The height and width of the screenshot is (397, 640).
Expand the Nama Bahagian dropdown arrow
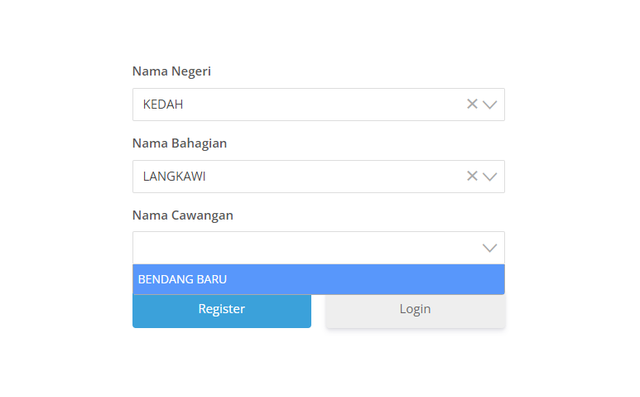pyautogui.click(x=489, y=177)
